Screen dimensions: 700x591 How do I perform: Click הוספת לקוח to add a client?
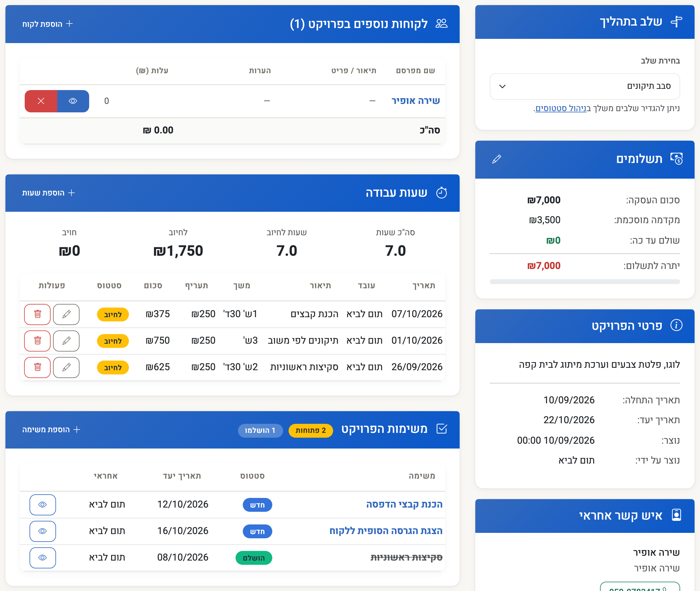point(48,24)
